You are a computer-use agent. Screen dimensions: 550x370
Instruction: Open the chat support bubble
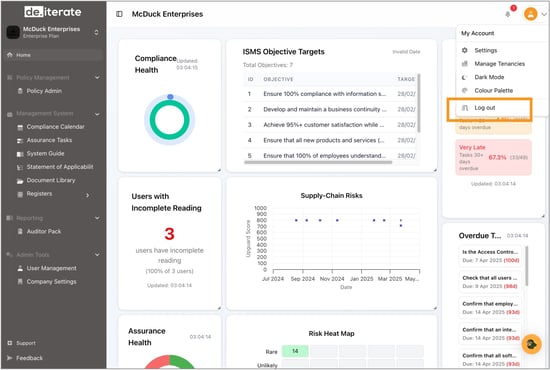[x=531, y=344]
